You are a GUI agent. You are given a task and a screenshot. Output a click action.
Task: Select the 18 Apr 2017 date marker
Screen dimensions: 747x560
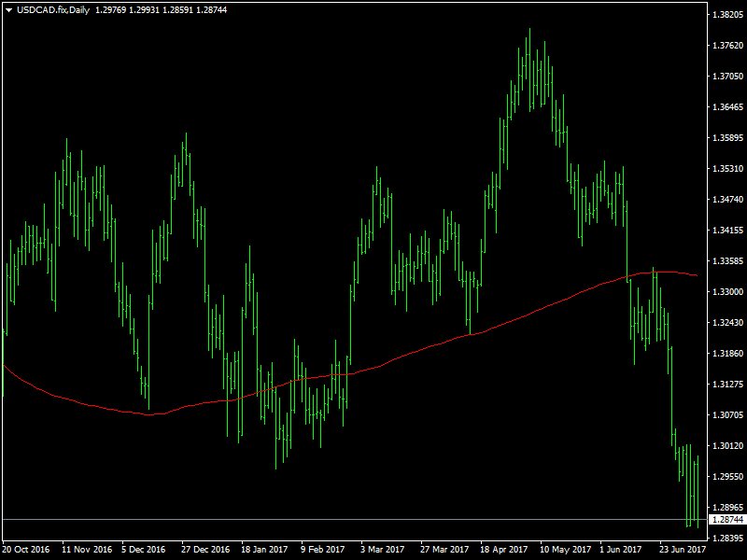(504, 549)
